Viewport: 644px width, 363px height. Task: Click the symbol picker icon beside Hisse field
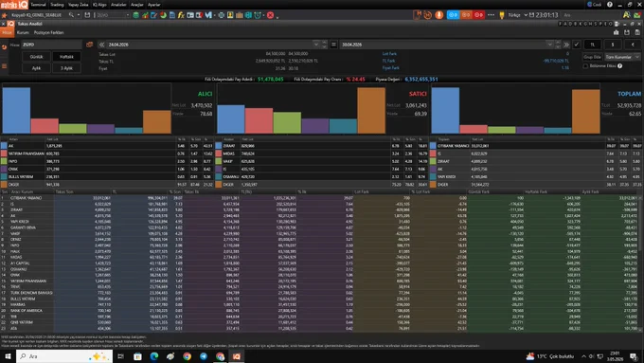point(89,45)
